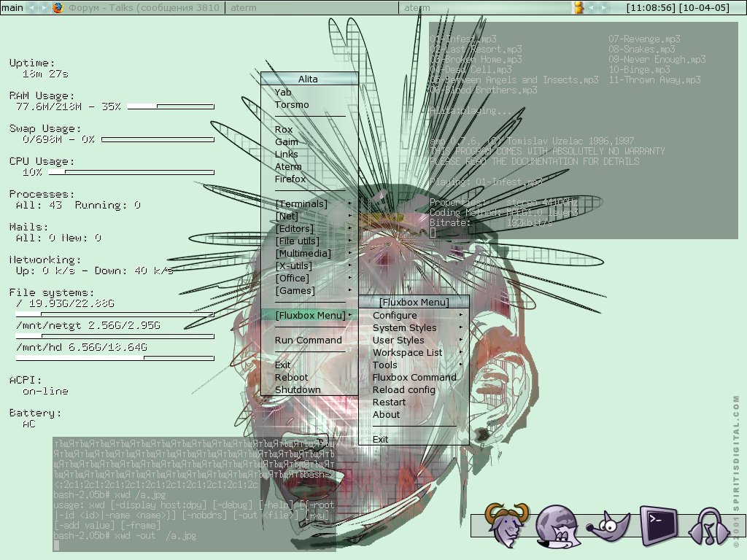Open the Tools submenu
747x560 pixels.
coord(414,365)
